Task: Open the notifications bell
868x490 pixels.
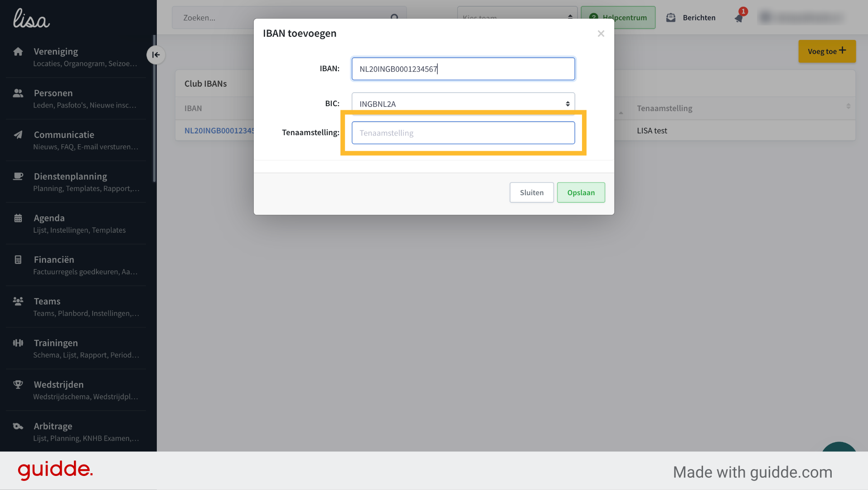Action: [739, 18]
